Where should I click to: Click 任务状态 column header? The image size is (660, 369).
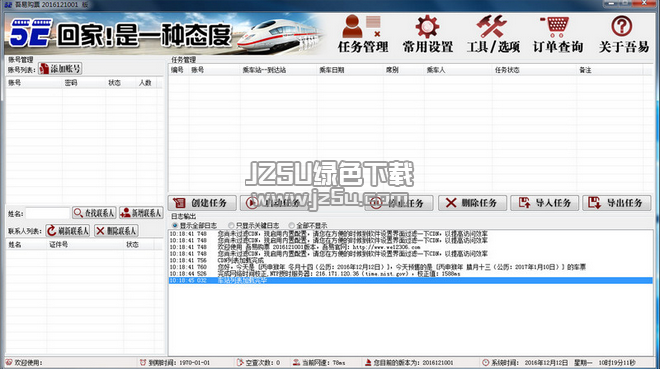click(x=534, y=70)
